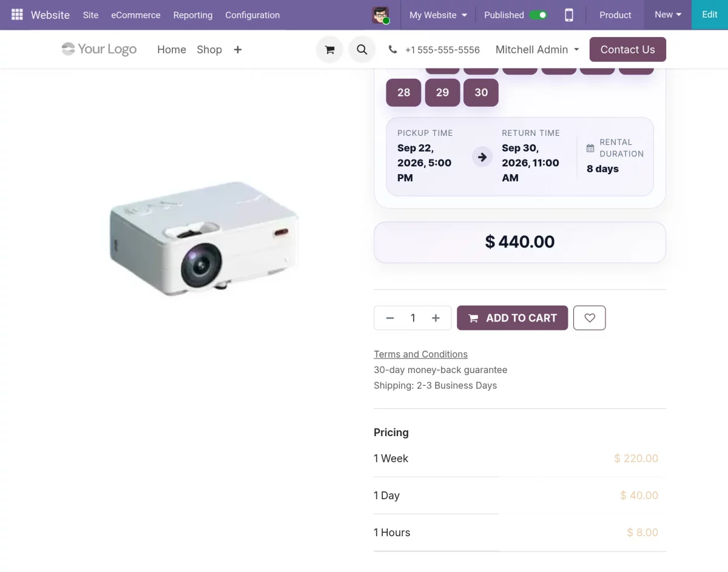The image size is (728, 572).
Task: Expand the Mitchell Admin user menu
Action: pyautogui.click(x=537, y=50)
